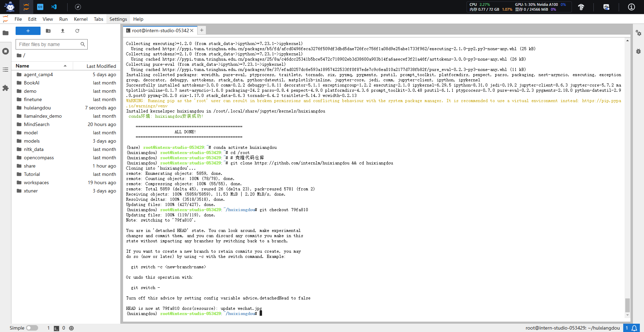This screenshot has height=332, width=644.
Task: Click the InternStudio logo in top bar
Action: click(x=10, y=7)
